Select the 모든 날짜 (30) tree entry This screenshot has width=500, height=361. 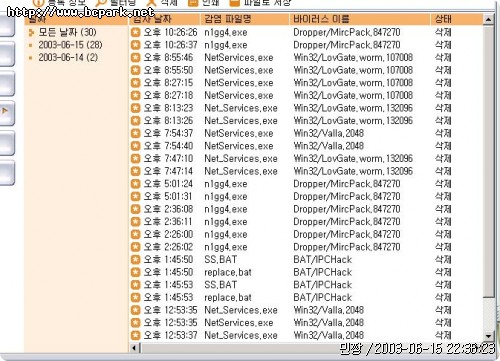(x=67, y=32)
